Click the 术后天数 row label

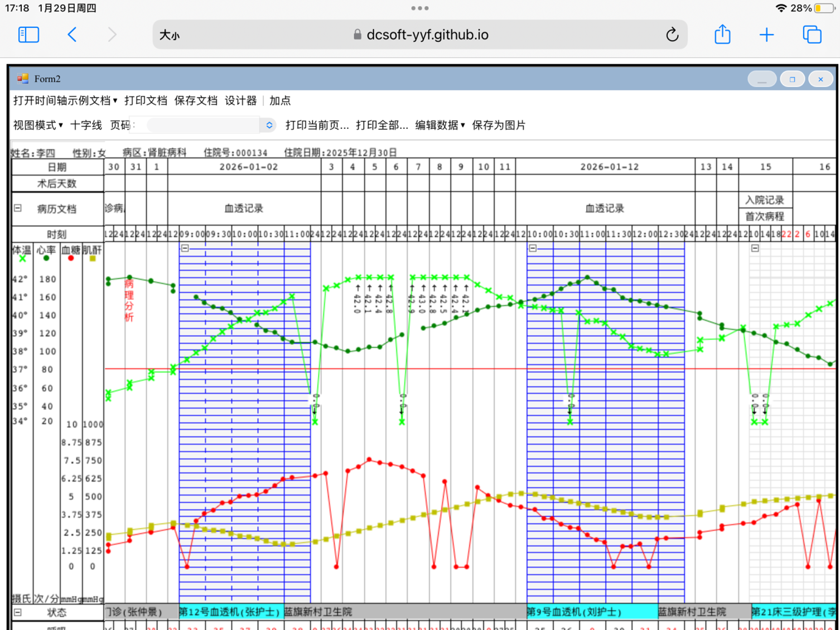(x=57, y=183)
